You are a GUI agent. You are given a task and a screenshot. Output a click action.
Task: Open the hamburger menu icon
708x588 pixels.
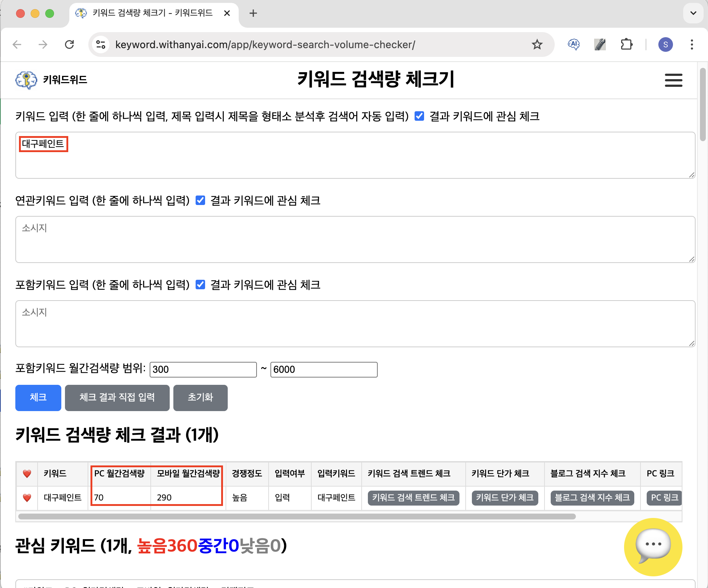[x=673, y=80]
